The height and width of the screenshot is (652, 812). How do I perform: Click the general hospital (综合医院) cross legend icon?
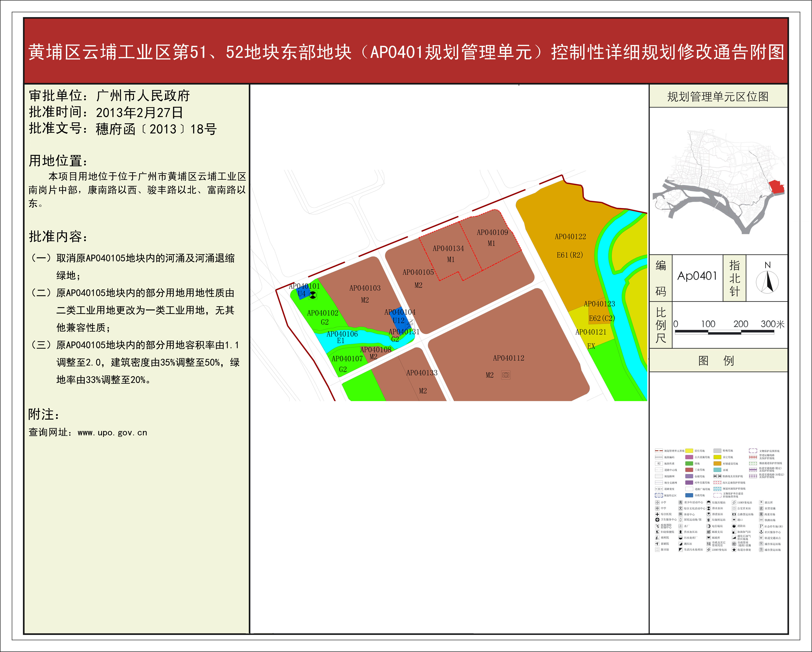pyautogui.click(x=657, y=515)
